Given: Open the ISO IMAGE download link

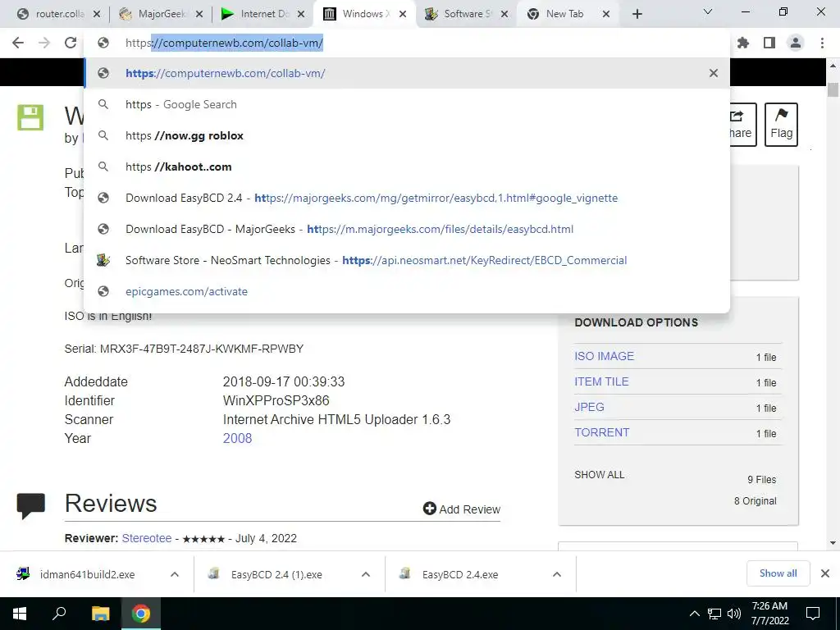Looking at the screenshot, I should click(x=604, y=356).
